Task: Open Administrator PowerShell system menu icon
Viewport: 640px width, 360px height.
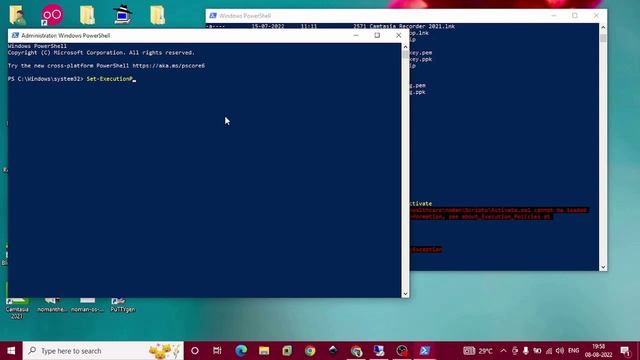Action: tap(15, 36)
